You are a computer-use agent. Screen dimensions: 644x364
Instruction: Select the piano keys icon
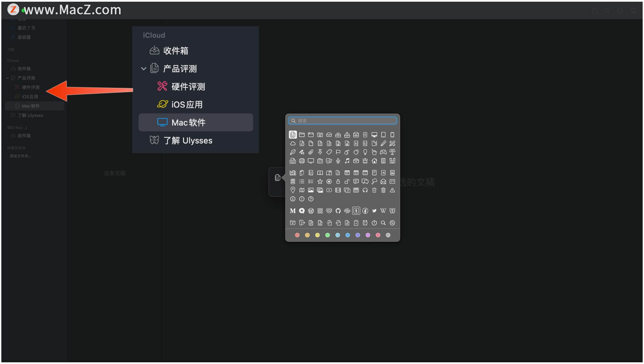(x=356, y=190)
